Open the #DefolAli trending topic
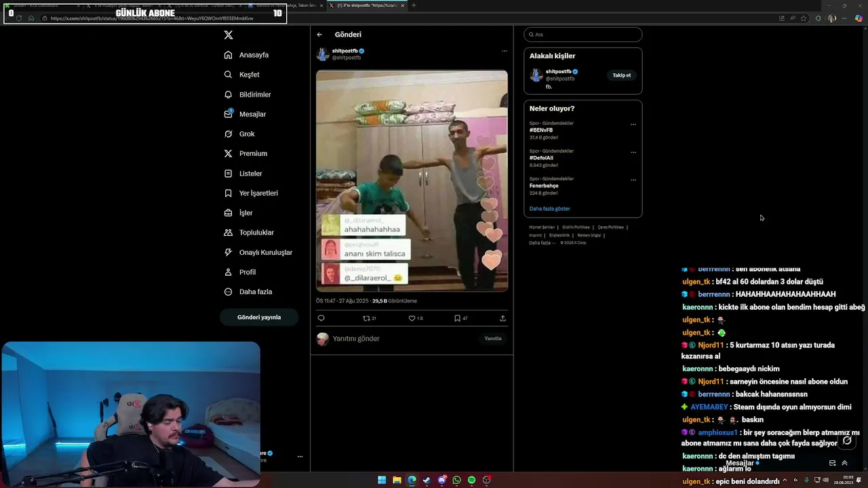Screen dimensions: 868x488 pos(541,158)
